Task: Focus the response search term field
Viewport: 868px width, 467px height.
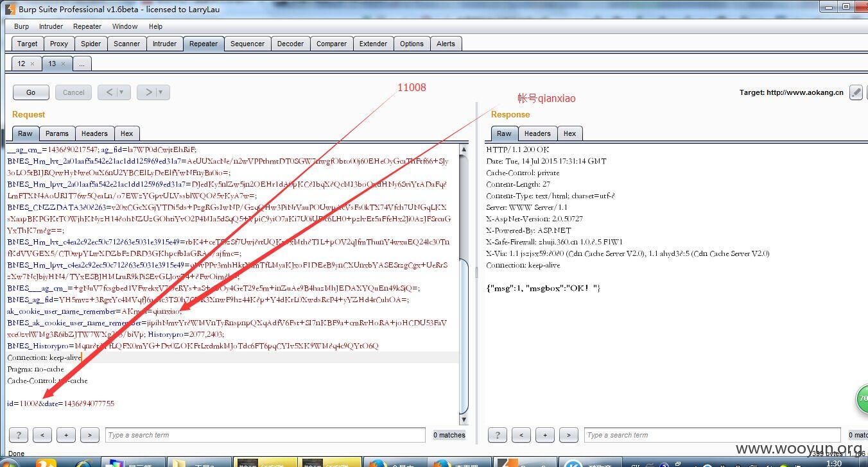Action: point(712,435)
